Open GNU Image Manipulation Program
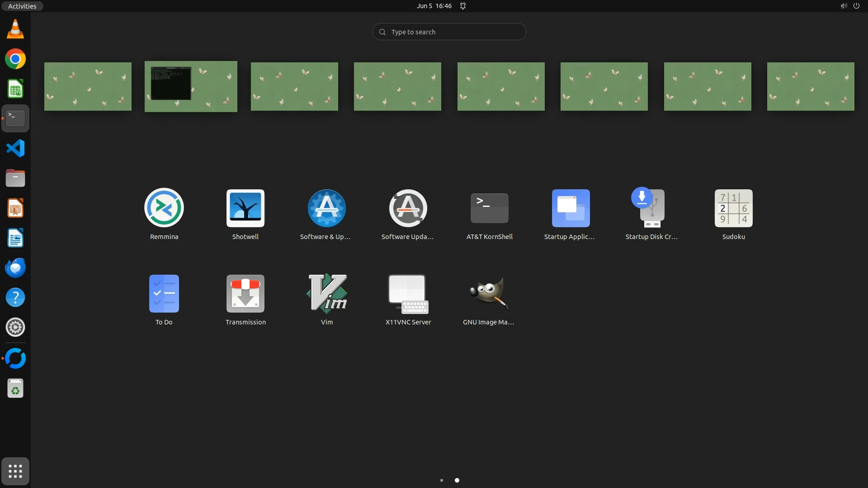Screen dimensions: 868x488 pos(489,294)
